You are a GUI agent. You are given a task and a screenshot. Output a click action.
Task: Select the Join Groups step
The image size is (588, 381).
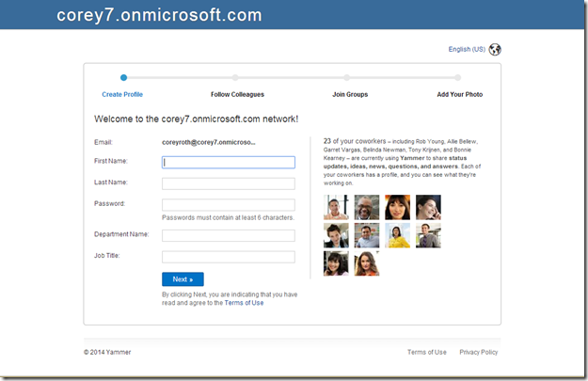pyautogui.click(x=350, y=94)
